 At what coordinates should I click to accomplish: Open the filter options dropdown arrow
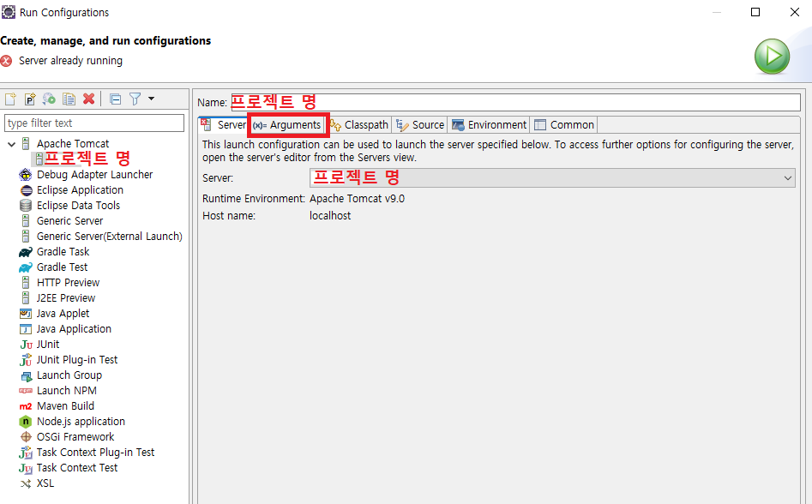tap(151, 99)
